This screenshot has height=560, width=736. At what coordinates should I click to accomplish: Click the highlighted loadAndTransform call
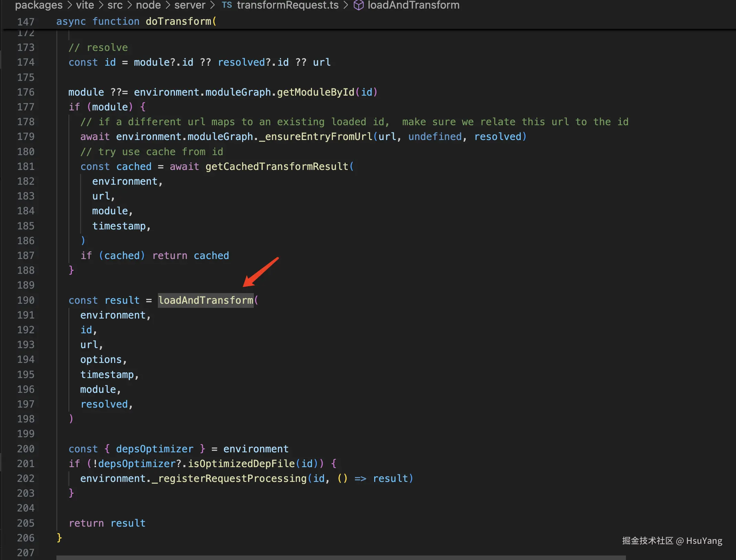[x=206, y=300]
